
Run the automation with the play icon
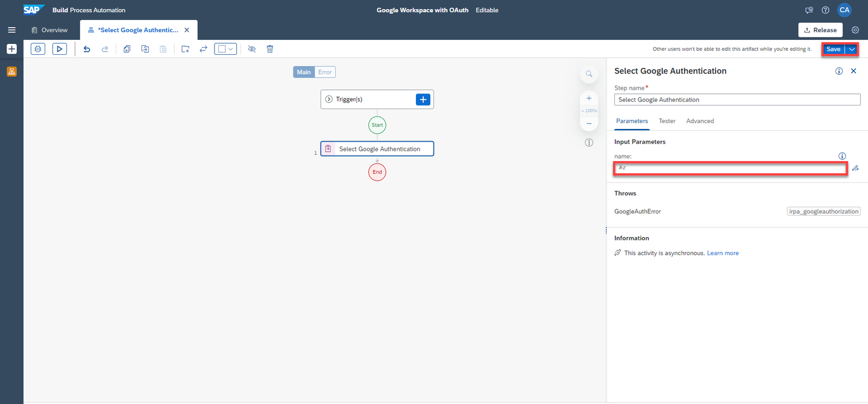59,49
